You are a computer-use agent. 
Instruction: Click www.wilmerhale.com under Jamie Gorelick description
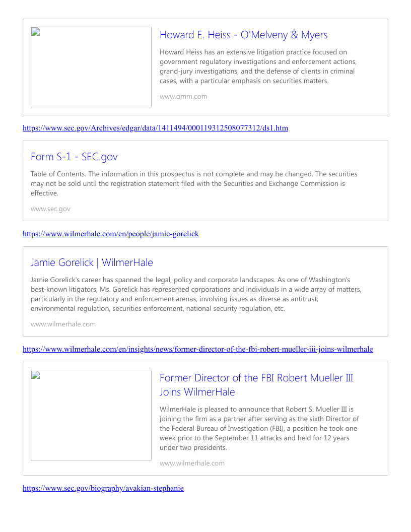coord(63,324)
